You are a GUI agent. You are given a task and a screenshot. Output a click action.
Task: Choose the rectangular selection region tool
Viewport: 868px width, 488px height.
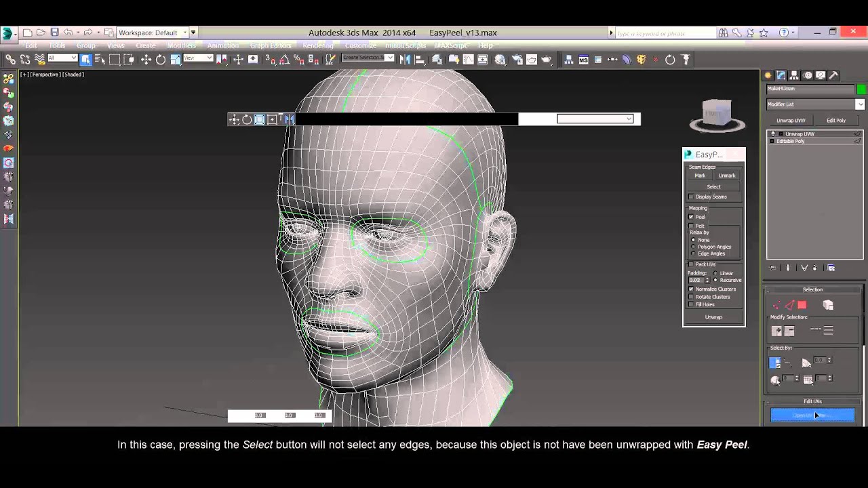coord(115,60)
